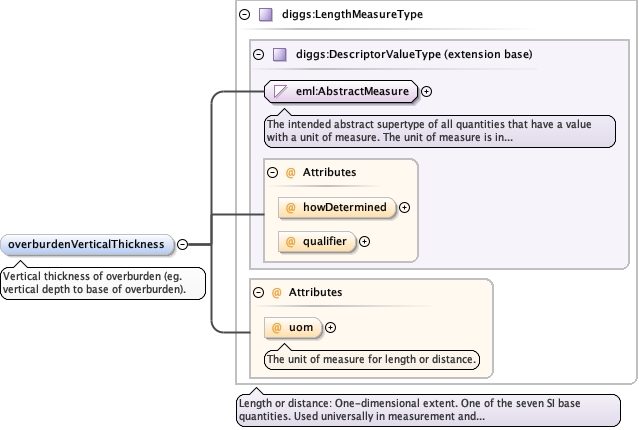Viewport: 639px width, 430px height.
Task: Collapse the lower Attributes group with uom
Action: tap(258, 292)
